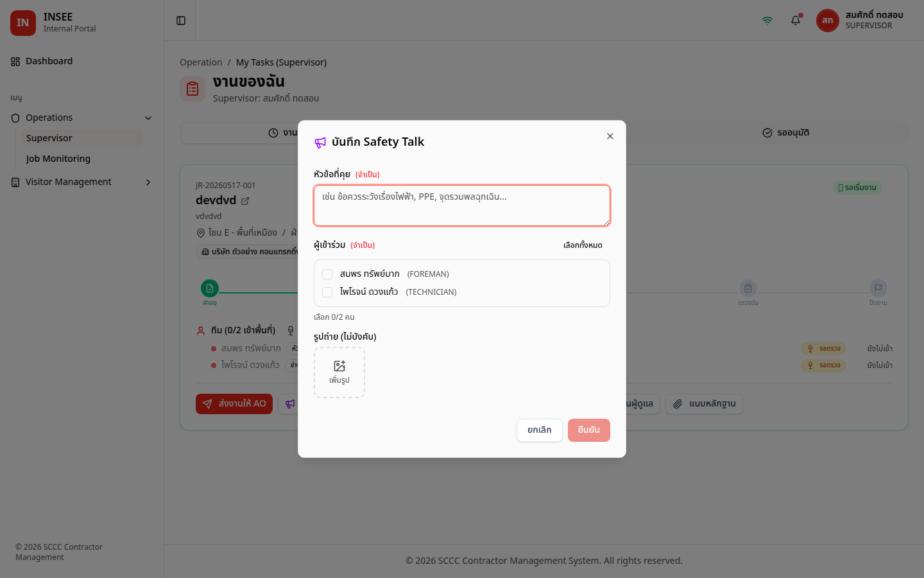Click the Visitor Management building icon
The width and height of the screenshot is (924, 578).
15,182
